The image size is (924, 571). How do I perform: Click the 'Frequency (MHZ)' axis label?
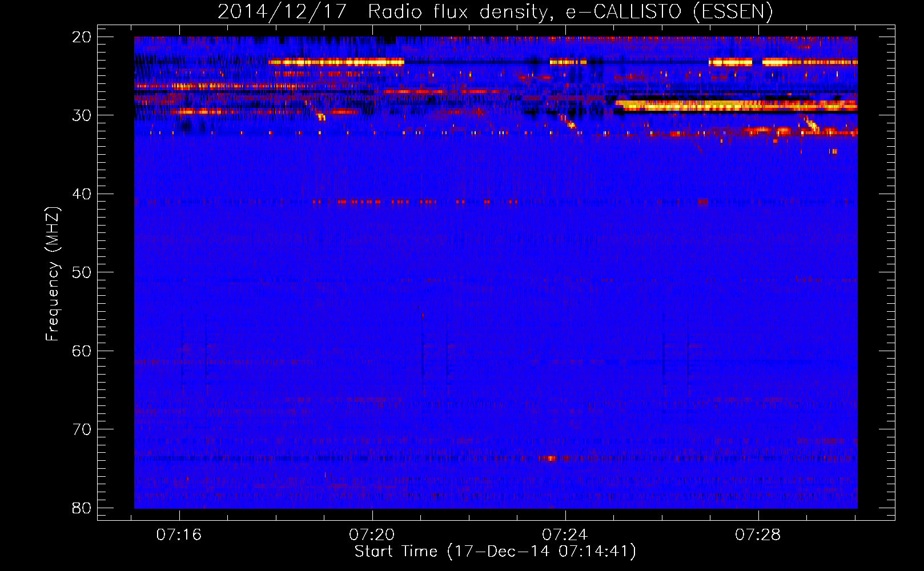pos(53,274)
